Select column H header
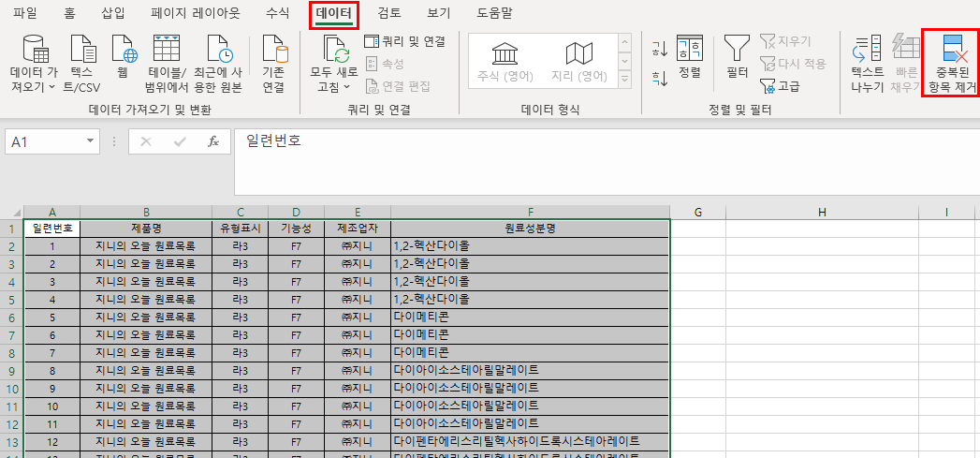 pyautogui.click(x=822, y=212)
